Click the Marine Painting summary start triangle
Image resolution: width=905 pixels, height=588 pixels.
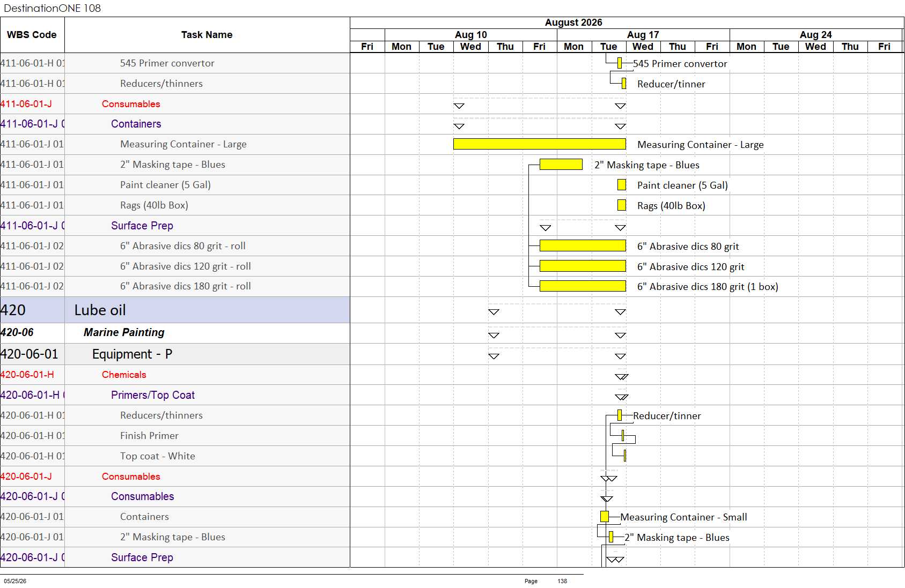tap(494, 336)
